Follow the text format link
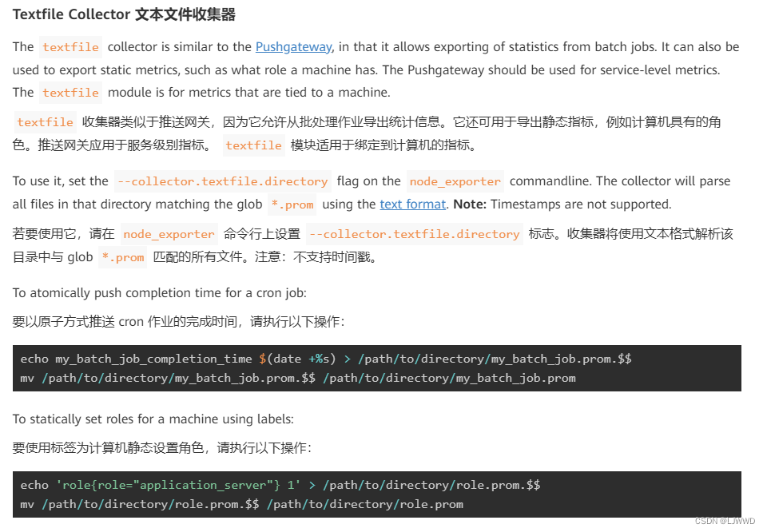Image resolution: width=767 pixels, height=532 pixels. [x=412, y=204]
